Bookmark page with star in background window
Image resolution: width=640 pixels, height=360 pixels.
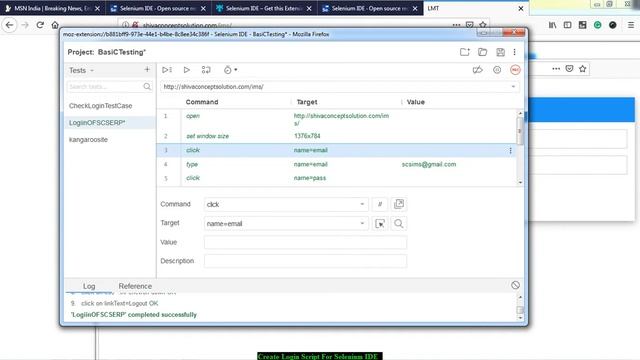coord(582,69)
